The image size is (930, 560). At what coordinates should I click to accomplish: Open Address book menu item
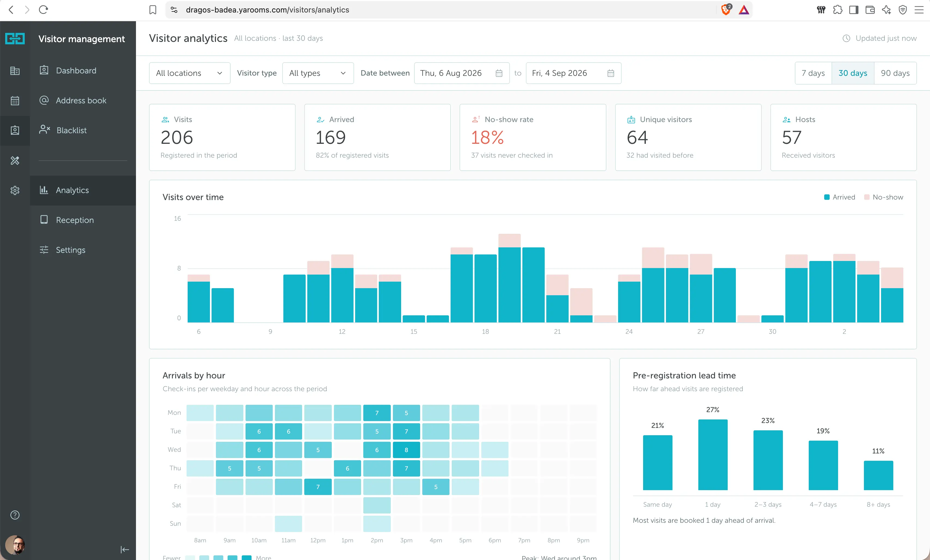[83, 100]
